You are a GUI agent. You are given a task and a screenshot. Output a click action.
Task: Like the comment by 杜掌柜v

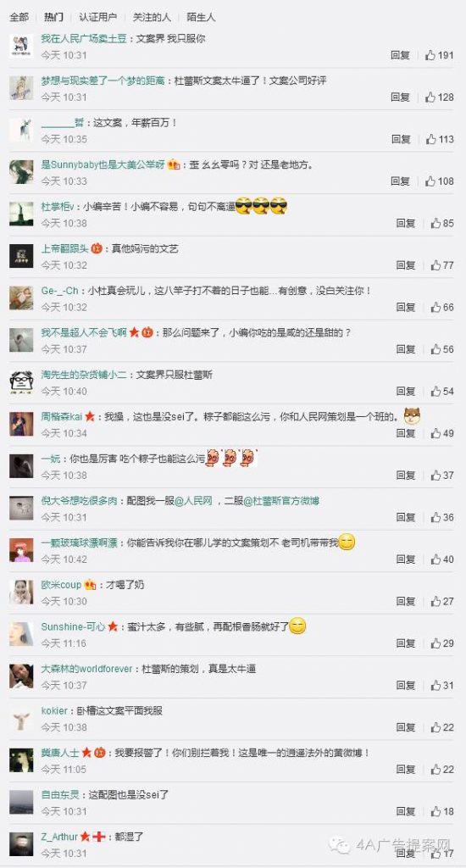(442, 223)
